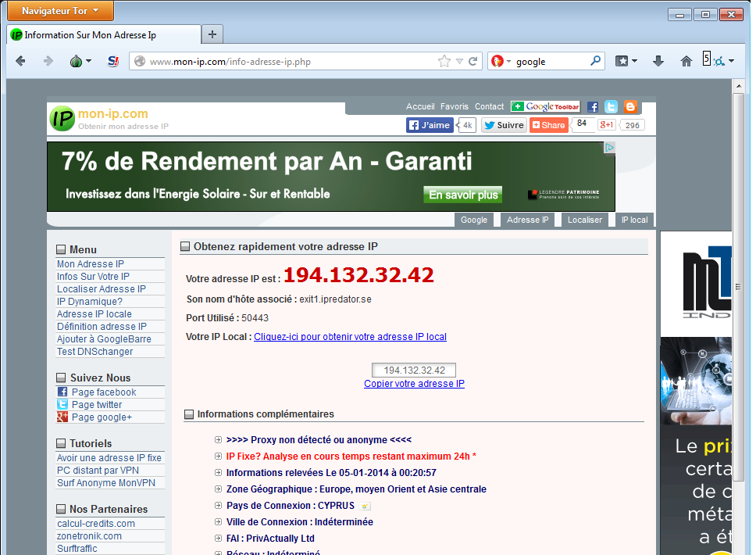Switch to the Localiser tab
The height and width of the screenshot is (555, 756).
pyautogui.click(x=585, y=220)
